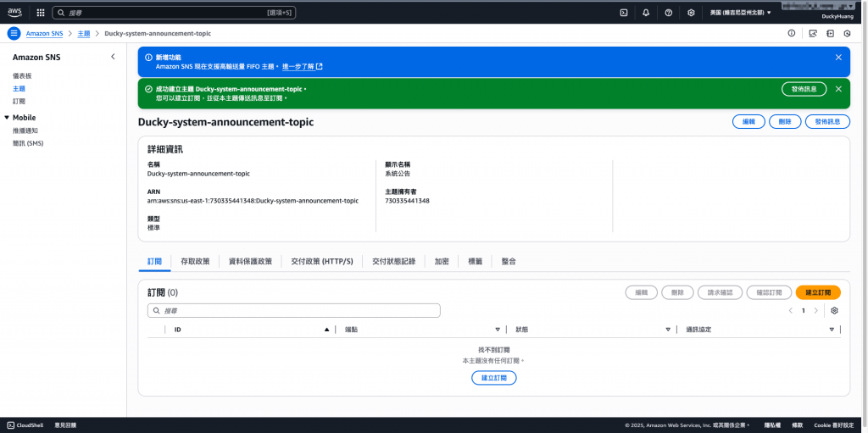Dismiss the green success banner
Screen dimensions: 868x433
[x=838, y=89]
